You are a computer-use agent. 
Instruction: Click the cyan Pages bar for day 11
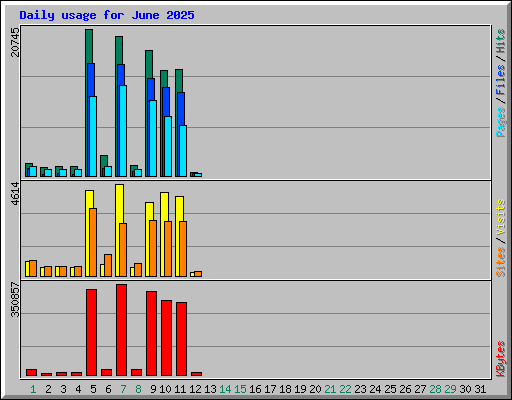[x=183, y=151]
